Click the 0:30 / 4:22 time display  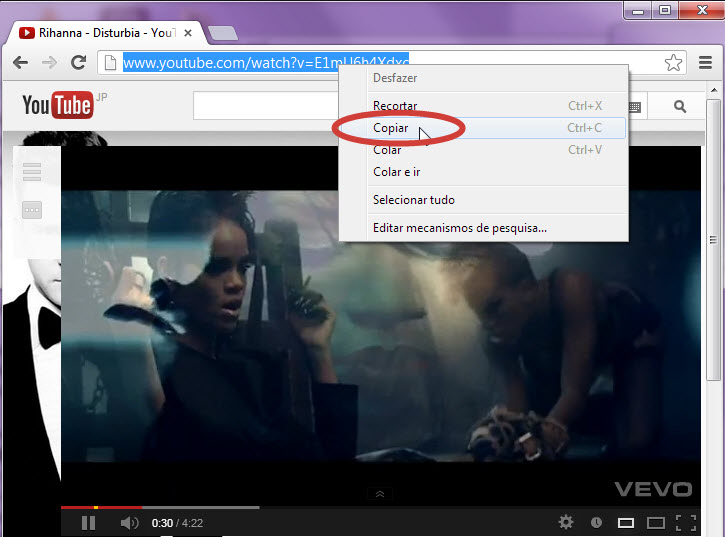coord(178,523)
